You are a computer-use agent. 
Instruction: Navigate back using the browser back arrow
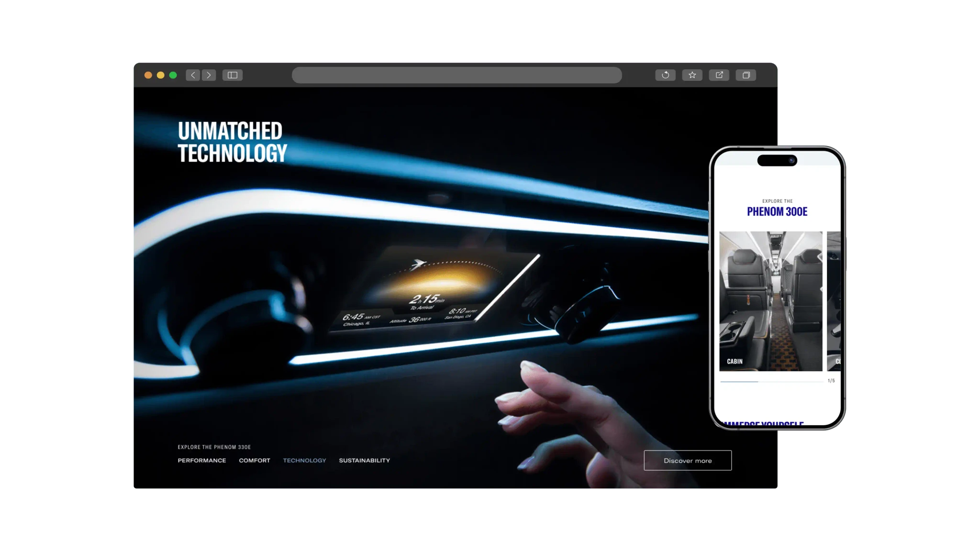tap(193, 75)
